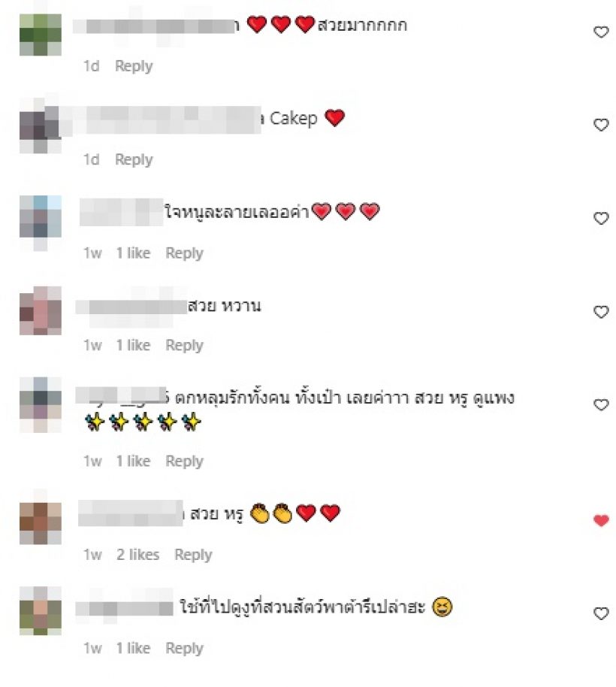
Task: Reply to the comment with five sparkle stars
Action: pyautogui.click(x=184, y=462)
